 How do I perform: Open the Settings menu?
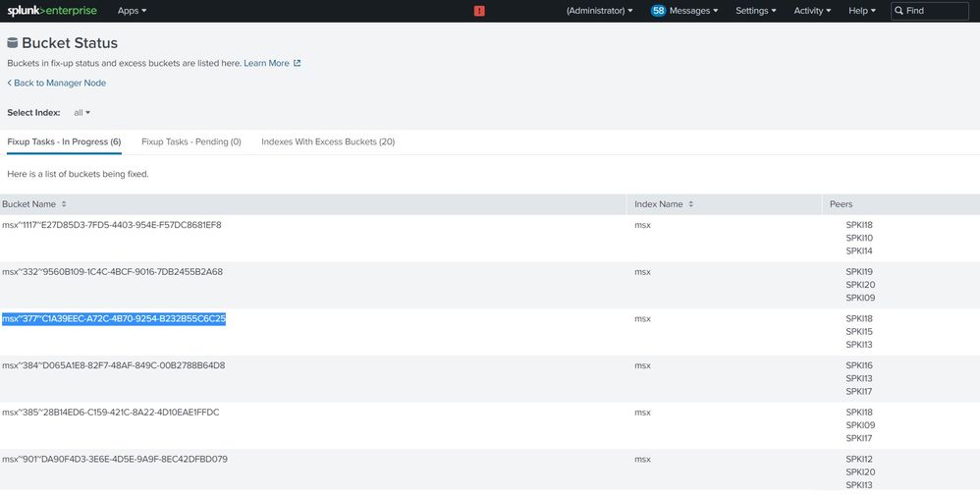(x=755, y=11)
